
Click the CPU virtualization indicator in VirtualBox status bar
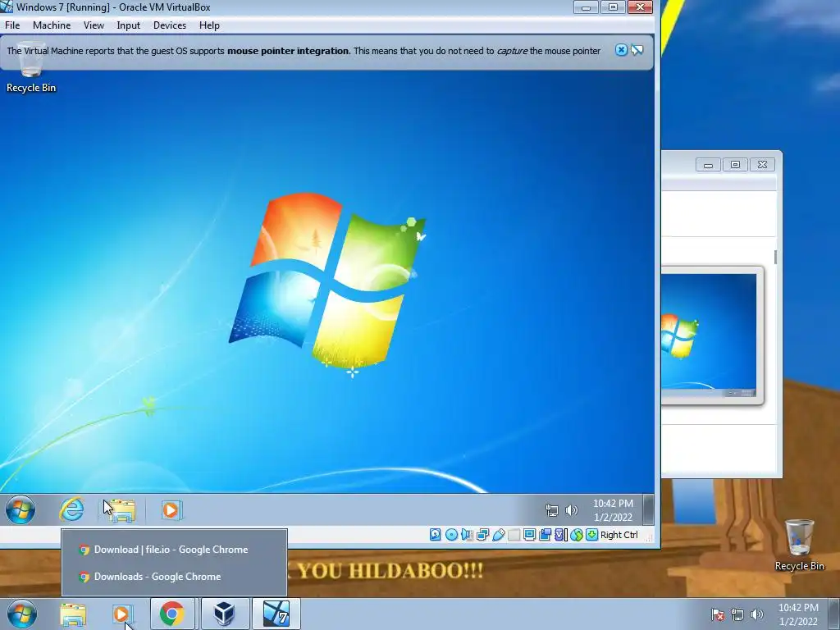560,535
